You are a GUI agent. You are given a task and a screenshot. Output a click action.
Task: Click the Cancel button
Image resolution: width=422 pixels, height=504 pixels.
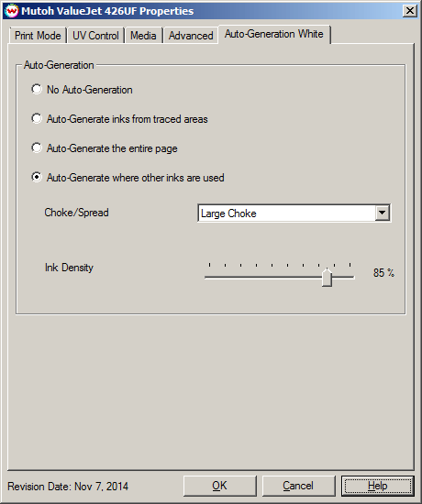[x=298, y=486]
